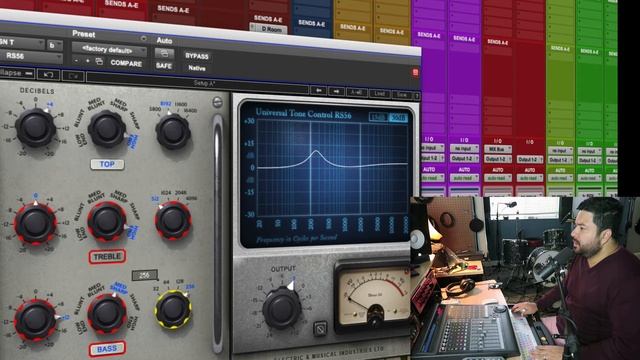640x360 pixels.
Task: Click SENDS A-E on Mix Bus channel
Action: 497,42
